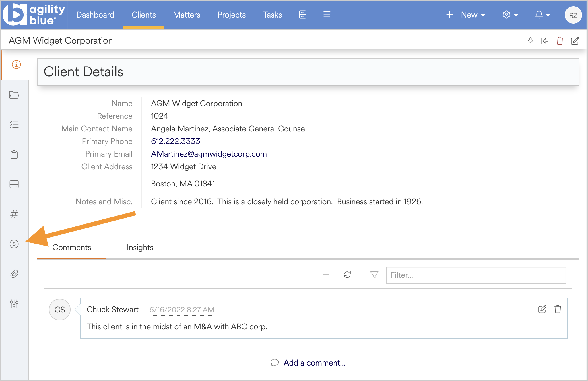Click the Name value AGM Widget Corporation

pyautogui.click(x=197, y=103)
